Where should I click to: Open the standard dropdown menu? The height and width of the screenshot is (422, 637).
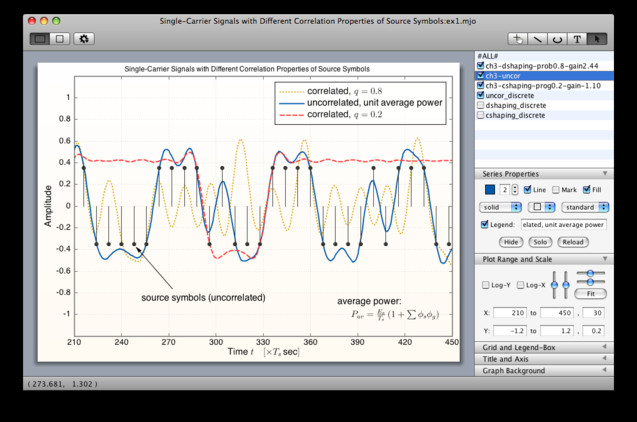coord(584,207)
